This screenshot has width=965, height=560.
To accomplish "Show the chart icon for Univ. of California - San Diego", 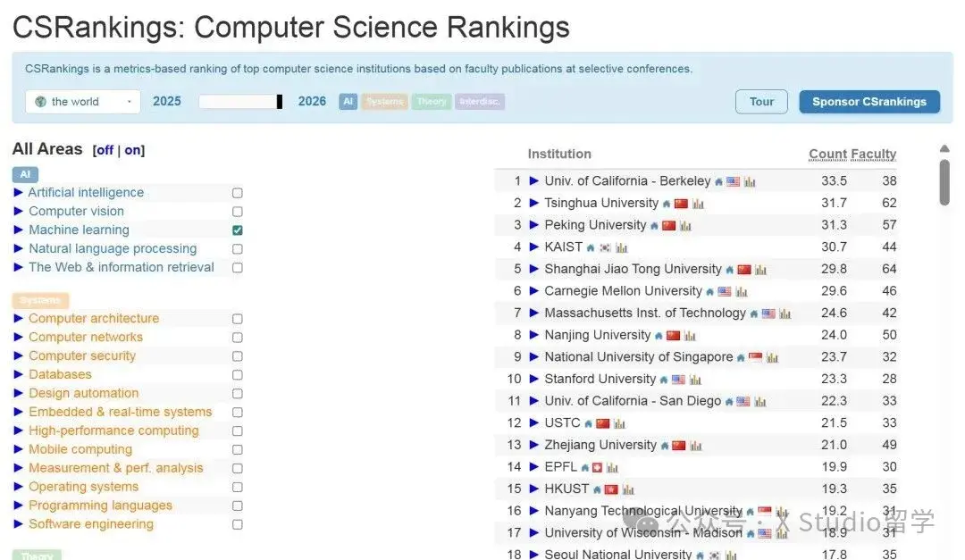I will tap(760, 402).
